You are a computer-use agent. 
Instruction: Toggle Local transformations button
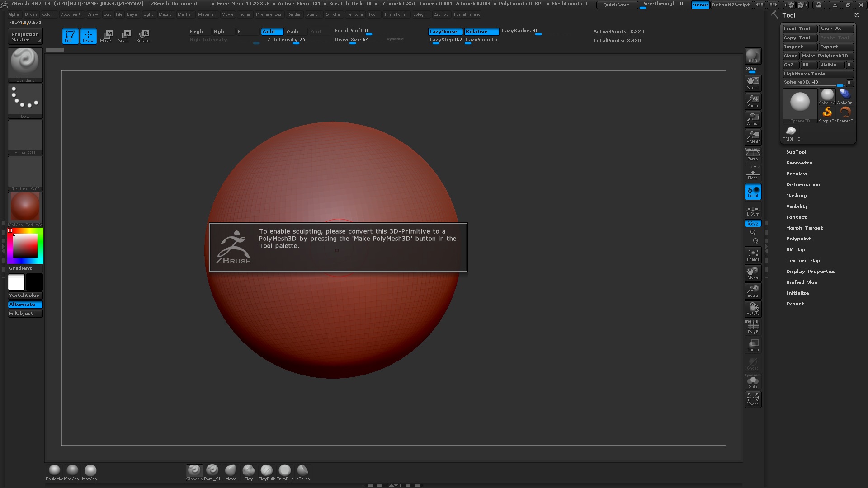coord(753,192)
